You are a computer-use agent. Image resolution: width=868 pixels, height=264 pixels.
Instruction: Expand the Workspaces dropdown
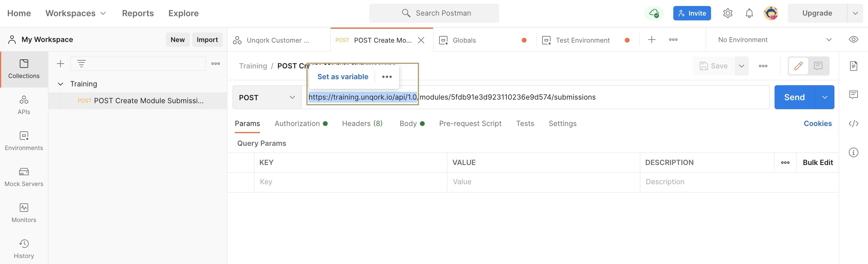(x=76, y=13)
